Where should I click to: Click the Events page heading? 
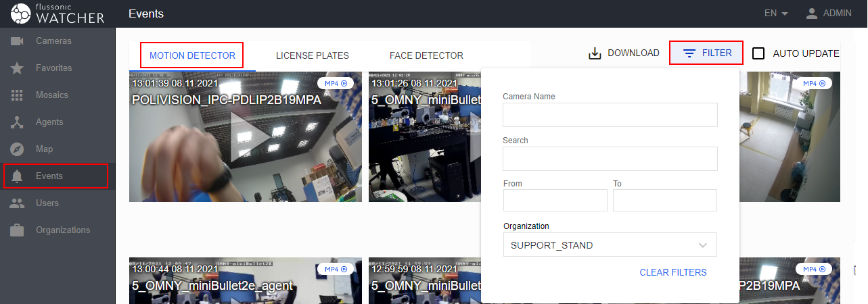point(146,14)
